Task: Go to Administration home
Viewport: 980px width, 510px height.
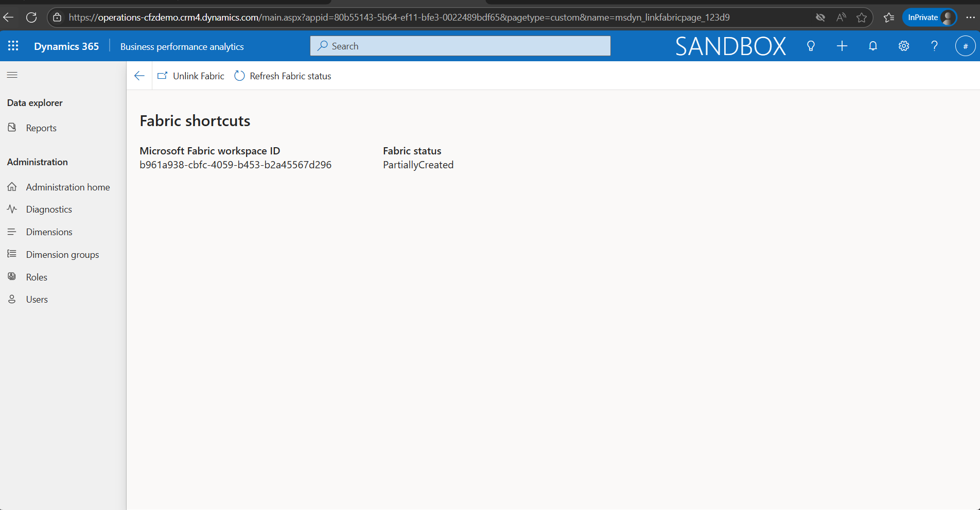Action: pos(67,187)
